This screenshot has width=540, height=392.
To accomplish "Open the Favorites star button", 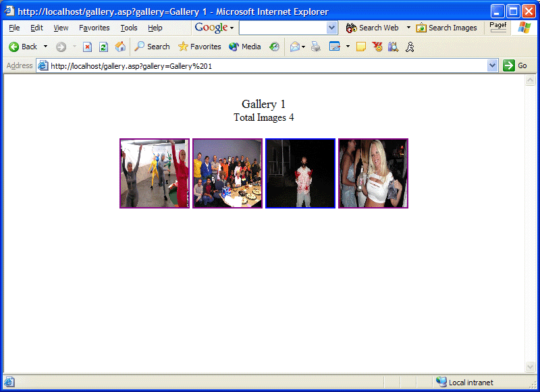I will tap(200, 47).
